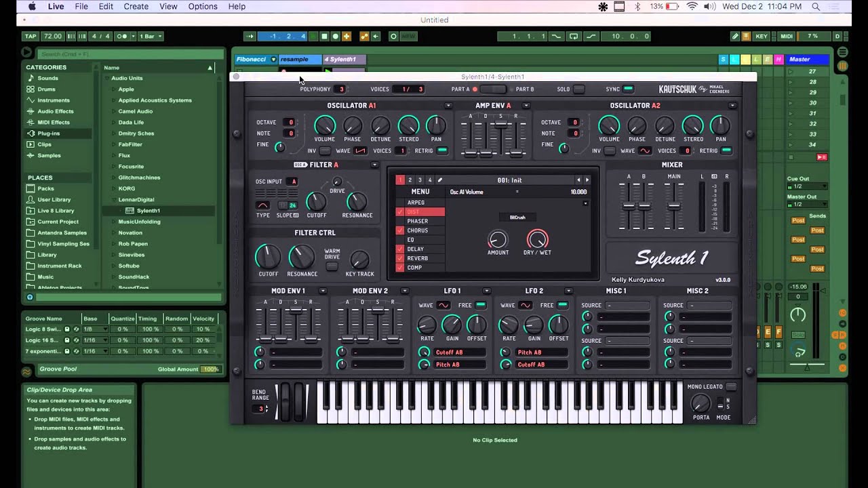Open the LFO 2 dropdown menu

(x=568, y=291)
